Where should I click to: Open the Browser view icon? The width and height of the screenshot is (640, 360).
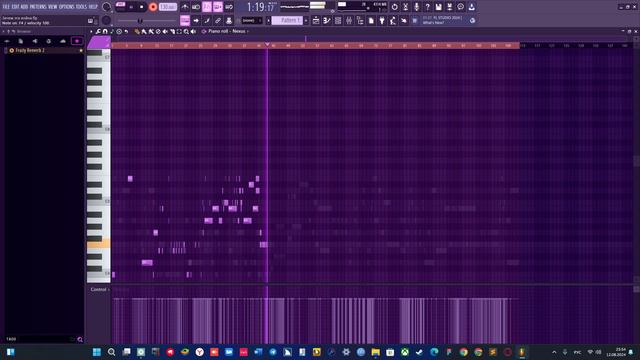[360, 20]
